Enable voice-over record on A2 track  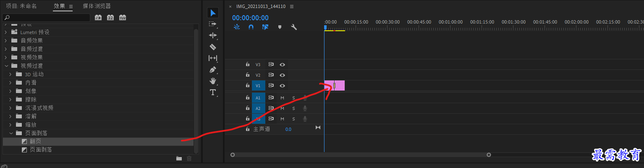[305, 108]
